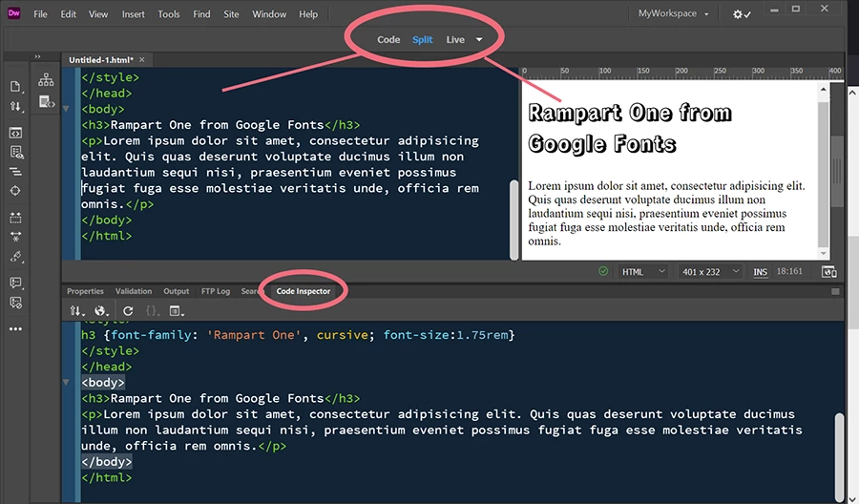Switch to Live view
This screenshot has width=859, height=504.
point(455,39)
